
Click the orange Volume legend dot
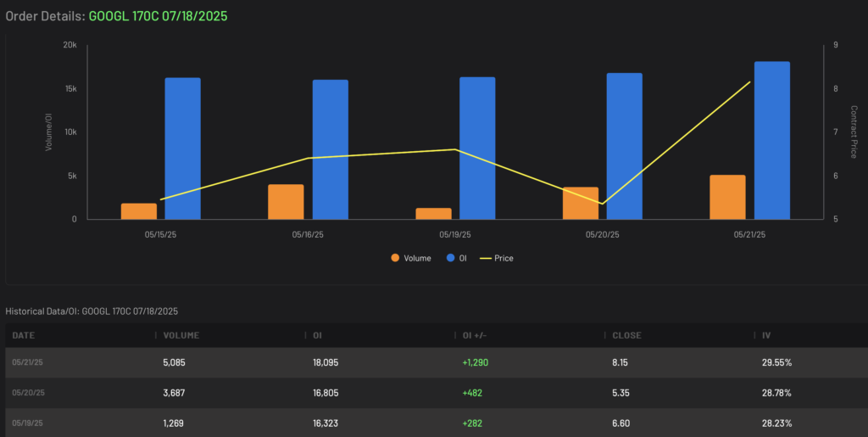point(395,258)
